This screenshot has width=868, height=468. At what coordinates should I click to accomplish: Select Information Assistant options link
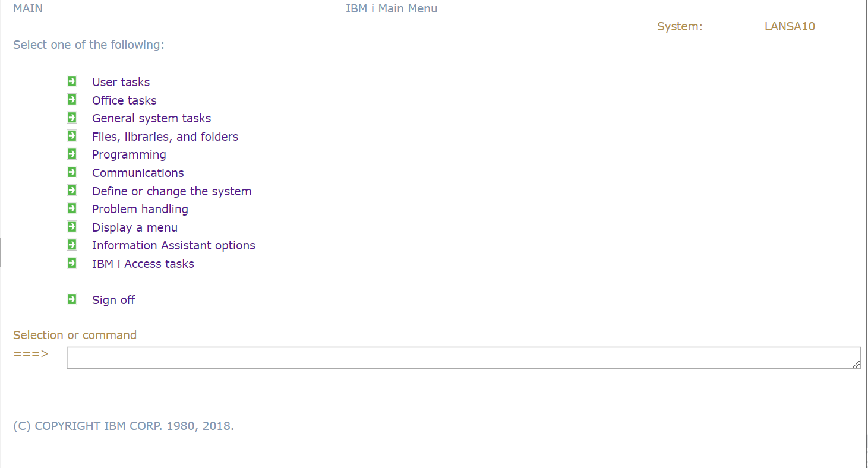coord(173,245)
